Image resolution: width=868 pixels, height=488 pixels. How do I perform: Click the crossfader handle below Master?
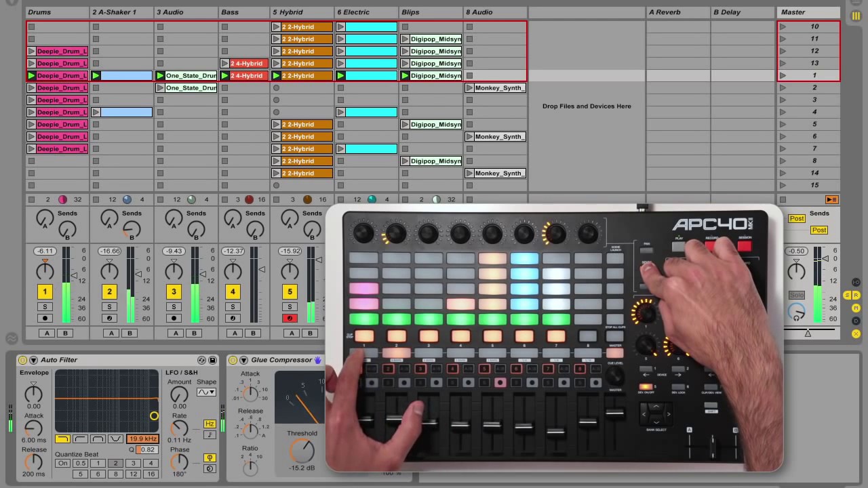click(x=808, y=333)
